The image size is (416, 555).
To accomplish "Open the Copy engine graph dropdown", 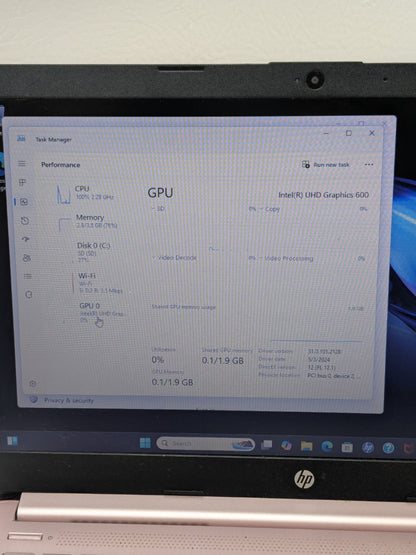I will point(270,209).
